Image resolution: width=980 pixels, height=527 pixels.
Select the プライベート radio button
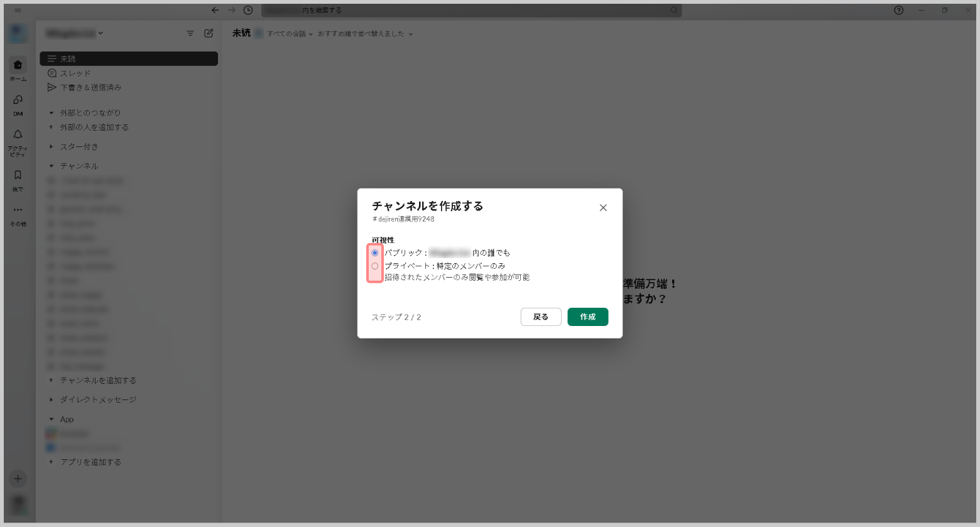pyautogui.click(x=375, y=266)
